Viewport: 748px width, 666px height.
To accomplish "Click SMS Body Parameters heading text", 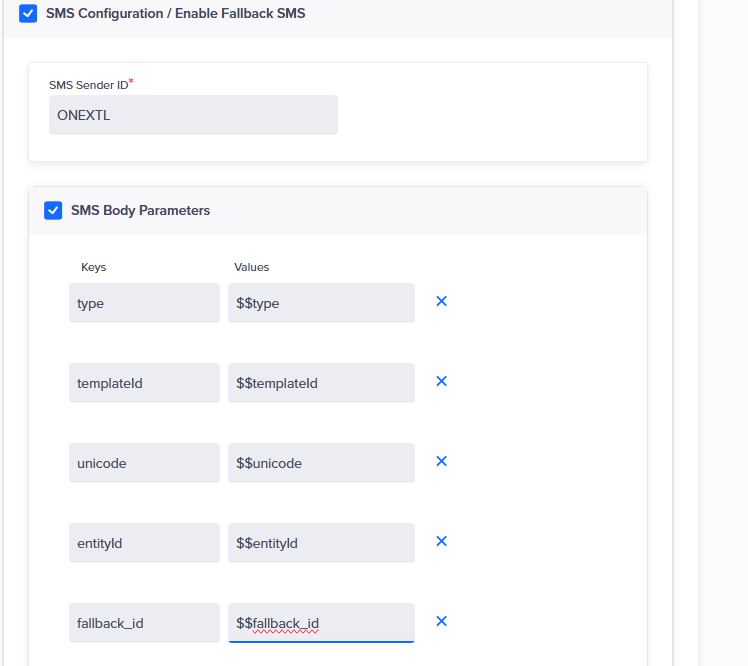I will [x=140, y=210].
